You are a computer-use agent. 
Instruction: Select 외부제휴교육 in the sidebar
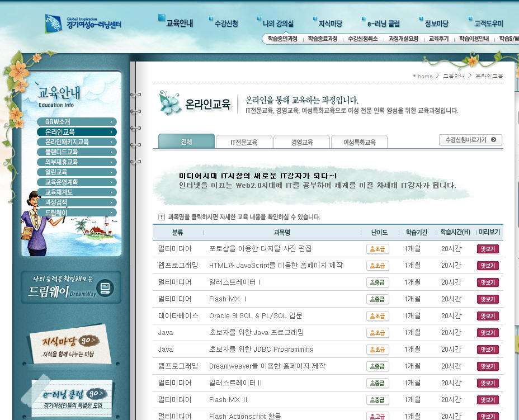pos(77,162)
